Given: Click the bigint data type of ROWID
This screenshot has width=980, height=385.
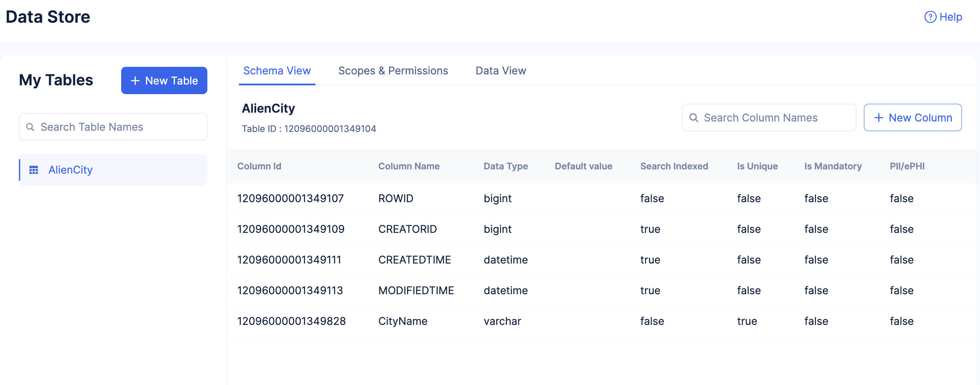Looking at the screenshot, I should pos(498,198).
